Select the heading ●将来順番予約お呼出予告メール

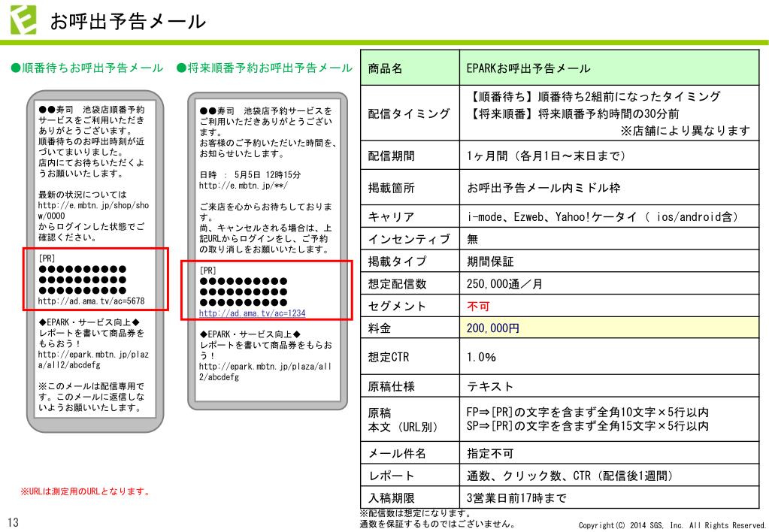tap(265, 68)
